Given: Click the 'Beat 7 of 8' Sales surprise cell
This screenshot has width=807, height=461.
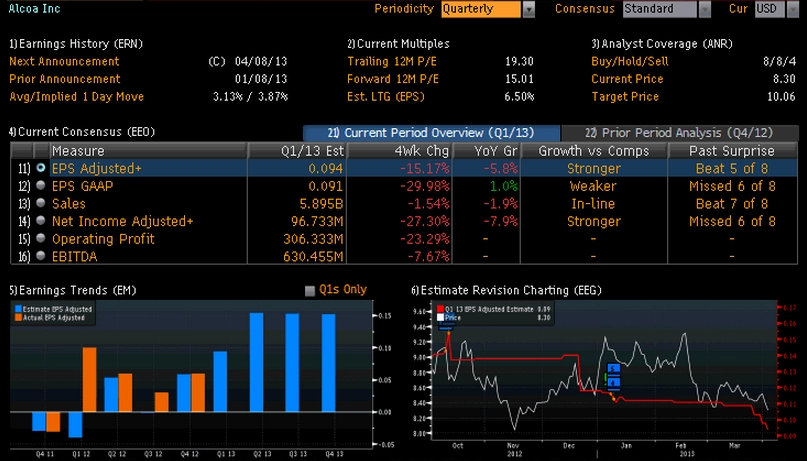Looking at the screenshot, I should 732,204.
